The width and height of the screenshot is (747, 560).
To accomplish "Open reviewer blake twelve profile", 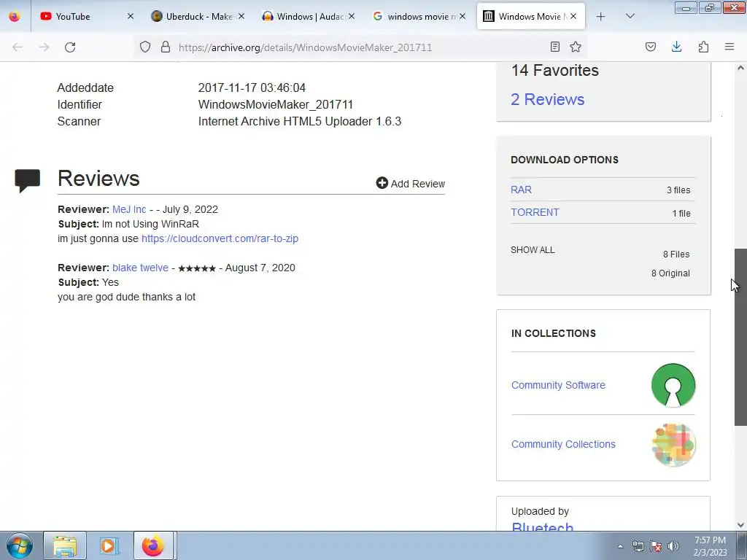I will (140, 268).
